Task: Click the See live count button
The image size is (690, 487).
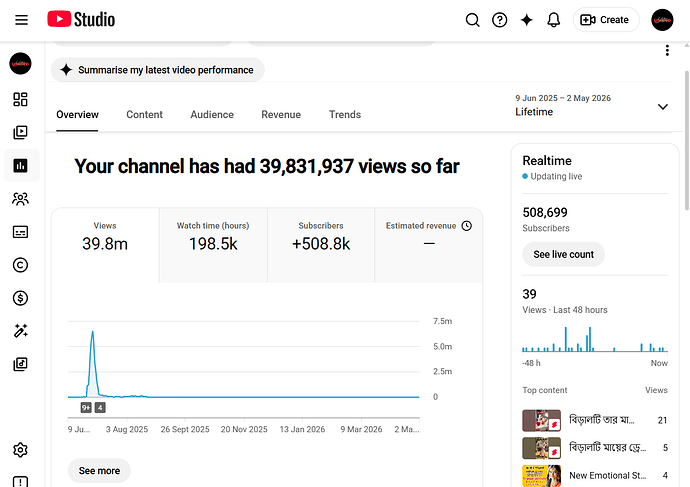Action: (563, 254)
